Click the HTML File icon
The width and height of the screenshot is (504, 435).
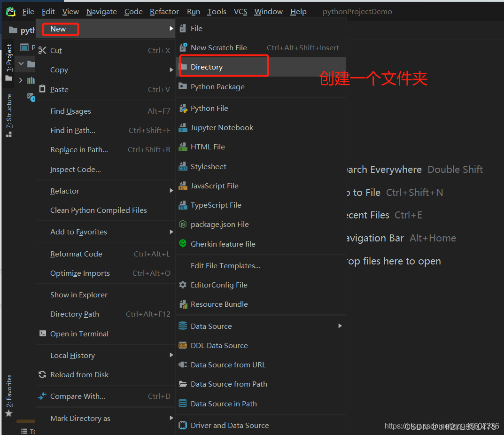[183, 147]
